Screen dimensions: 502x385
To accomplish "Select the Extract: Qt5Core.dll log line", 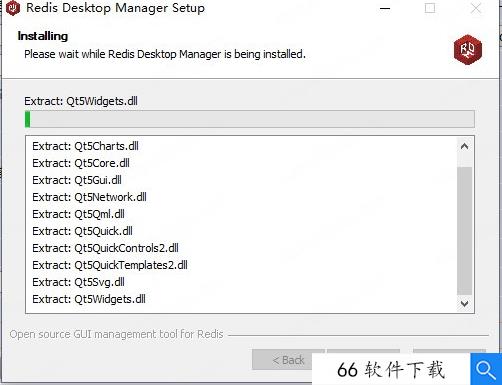I will [x=81, y=163].
